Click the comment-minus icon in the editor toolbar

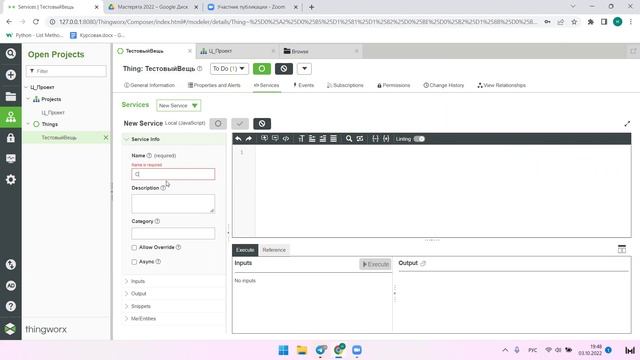(275, 139)
